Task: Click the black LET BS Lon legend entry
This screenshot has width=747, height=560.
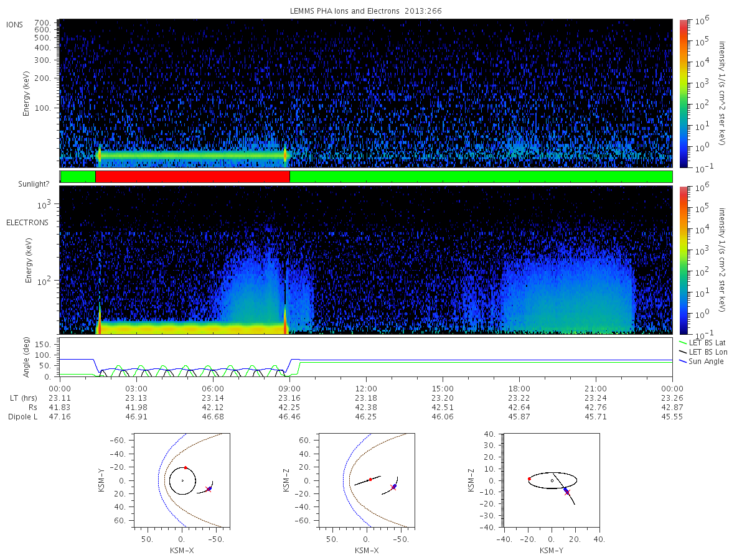Action: tap(703, 352)
